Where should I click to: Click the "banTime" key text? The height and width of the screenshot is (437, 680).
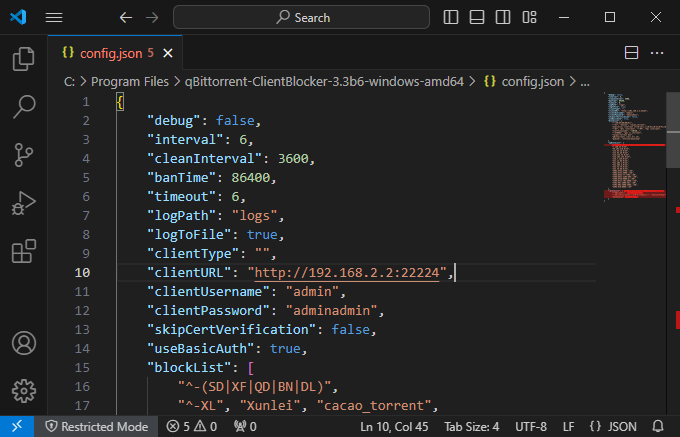pos(181,178)
